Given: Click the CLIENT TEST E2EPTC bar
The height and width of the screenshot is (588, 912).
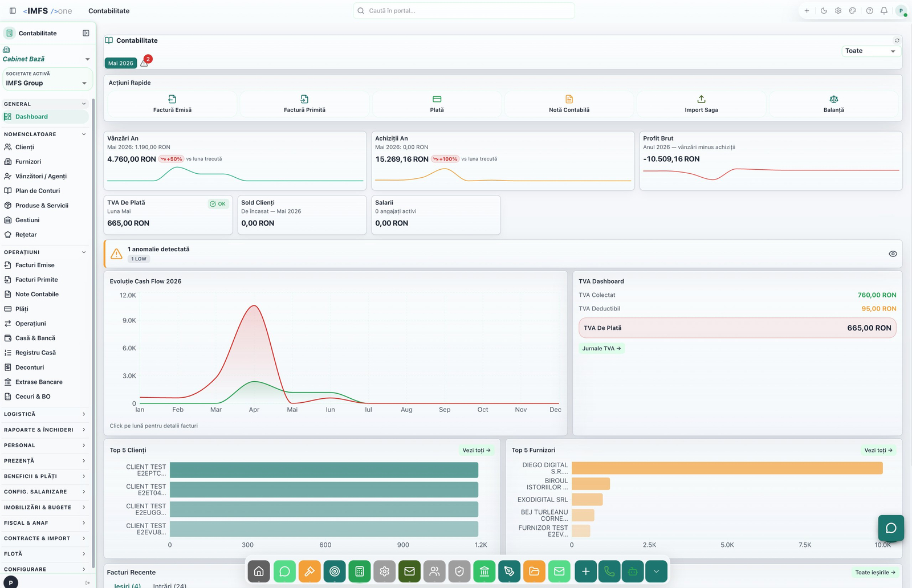Looking at the screenshot, I should click(324, 470).
